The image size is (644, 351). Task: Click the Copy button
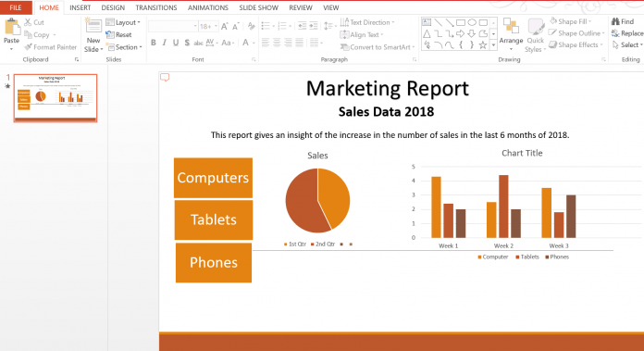click(x=40, y=35)
